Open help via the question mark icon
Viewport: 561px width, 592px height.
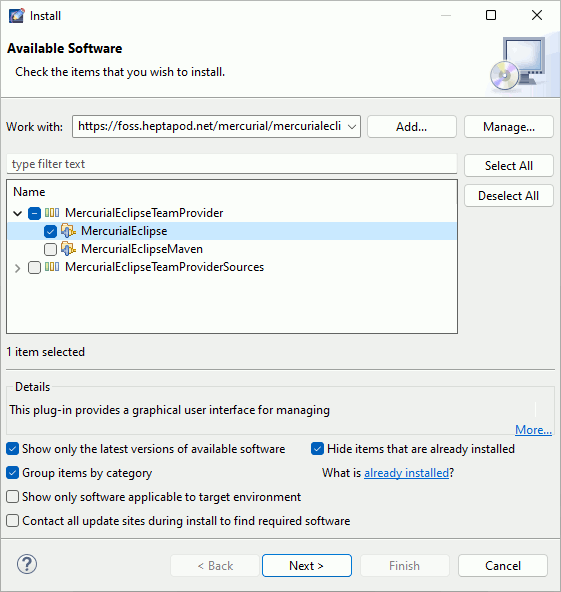[27, 564]
